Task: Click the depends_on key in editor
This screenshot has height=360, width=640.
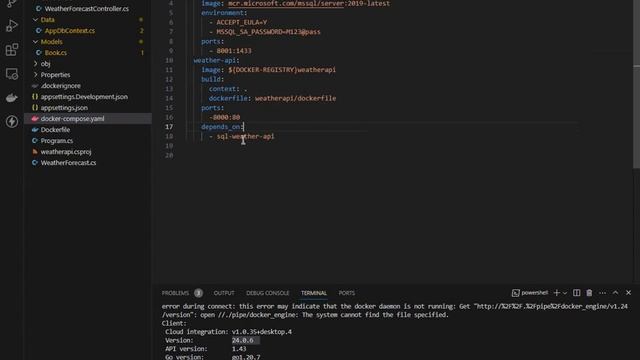Action: (x=221, y=127)
